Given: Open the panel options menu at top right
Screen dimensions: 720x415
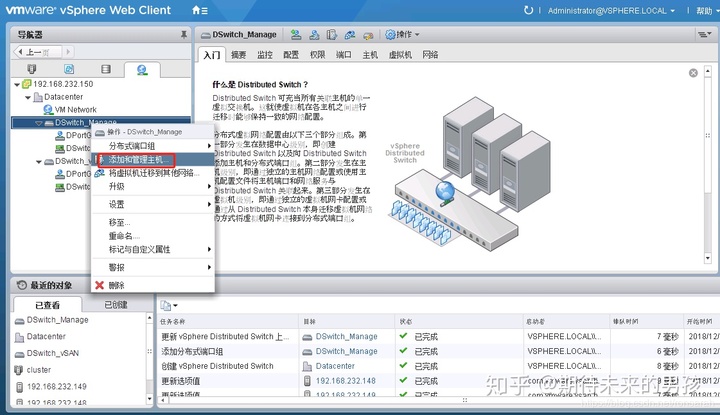Looking at the screenshot, I should click(x=704, y=34).
